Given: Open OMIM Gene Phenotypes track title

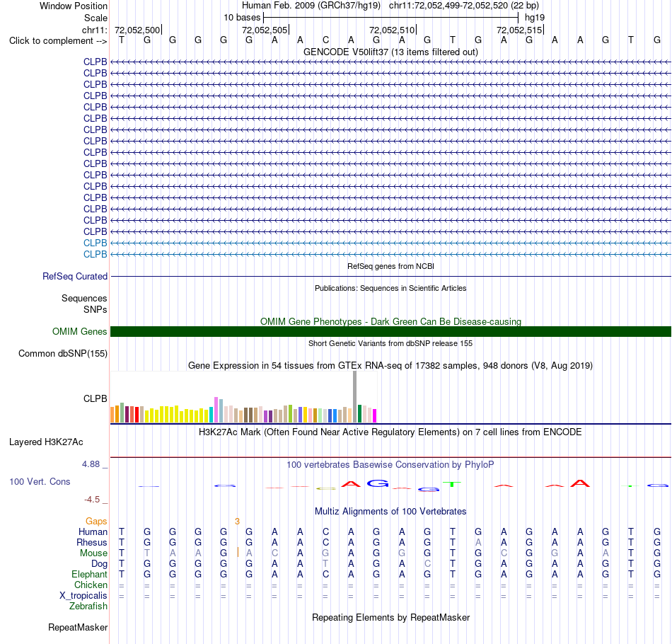Looking at the screenshot, I should coord(390,321).
